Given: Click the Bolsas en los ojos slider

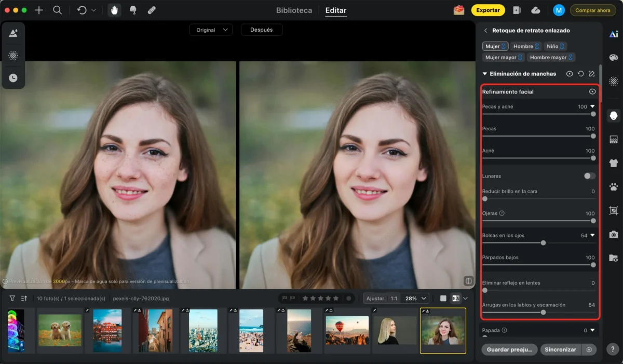Looking at the screenshot, I should [543, 242].
